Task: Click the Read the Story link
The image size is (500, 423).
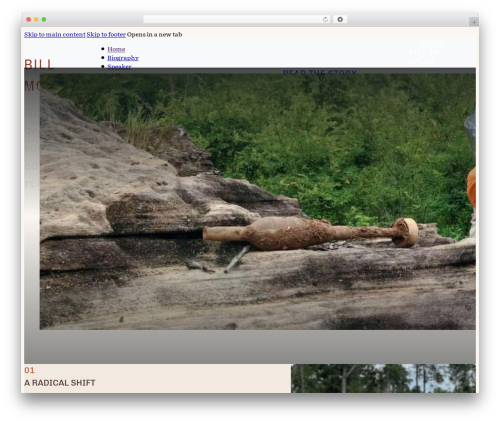Action: coord(319,71)
